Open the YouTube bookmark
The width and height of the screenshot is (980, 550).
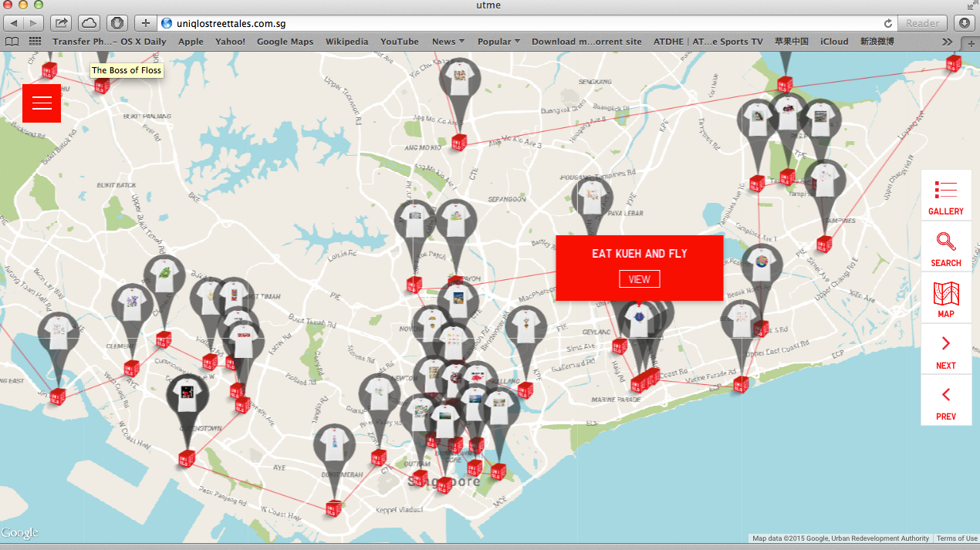400,42
